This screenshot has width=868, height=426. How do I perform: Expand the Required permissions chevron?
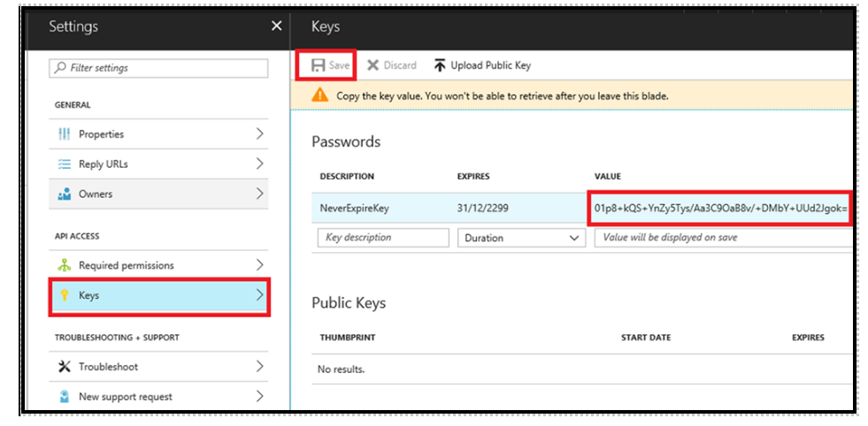tap(259, 265)
